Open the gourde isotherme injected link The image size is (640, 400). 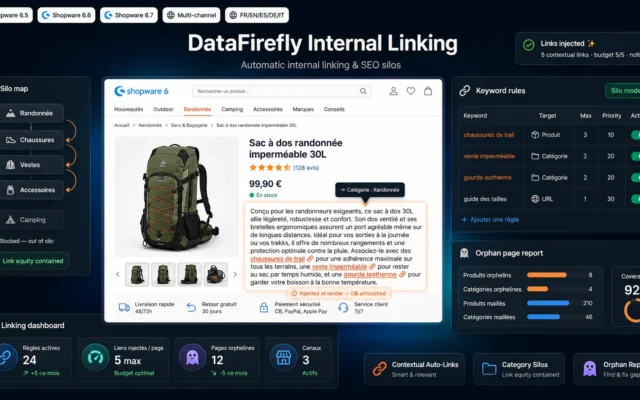[x=370, y=274]
